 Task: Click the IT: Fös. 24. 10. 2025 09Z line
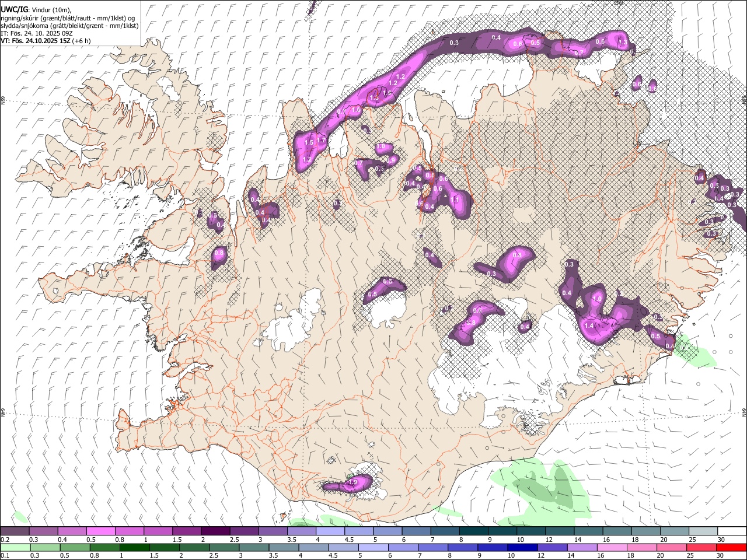[37, 33]
